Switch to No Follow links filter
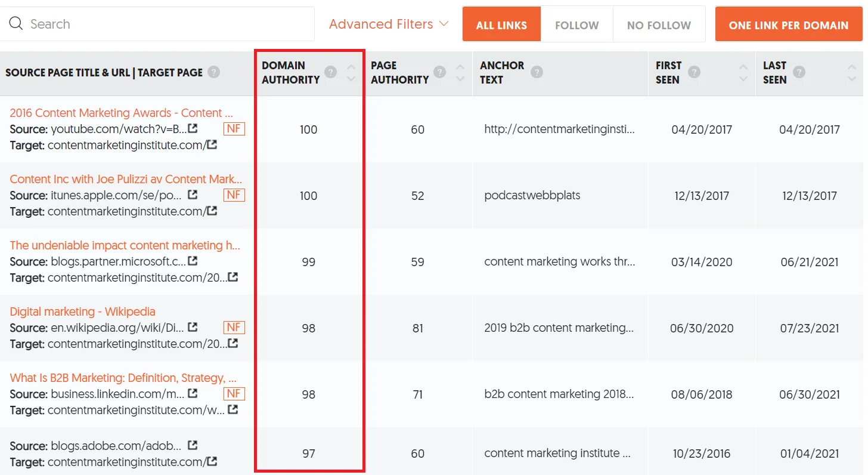This screenshot has height=475, width=868. (x=659, y=25)
